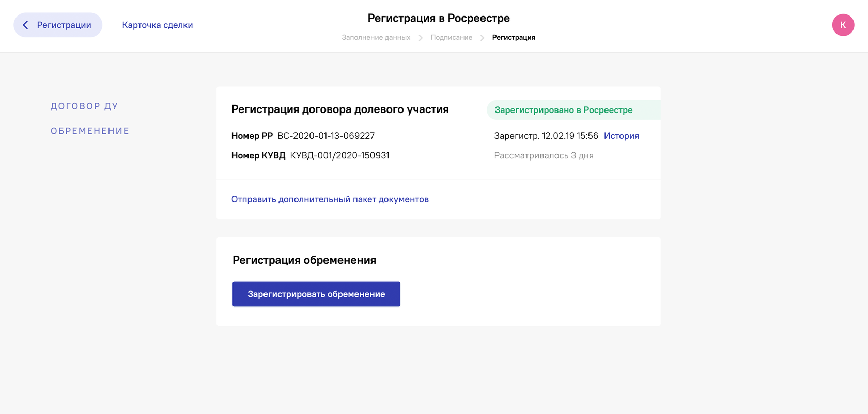
Task: Go back via the Регистрации button
Action: tap(58, 25)
